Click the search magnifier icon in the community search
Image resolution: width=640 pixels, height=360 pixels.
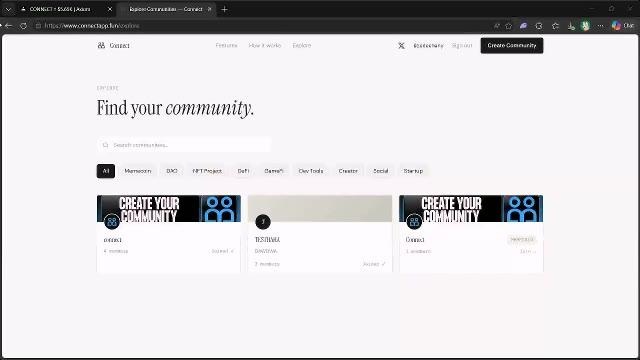(x=105, y=145)
